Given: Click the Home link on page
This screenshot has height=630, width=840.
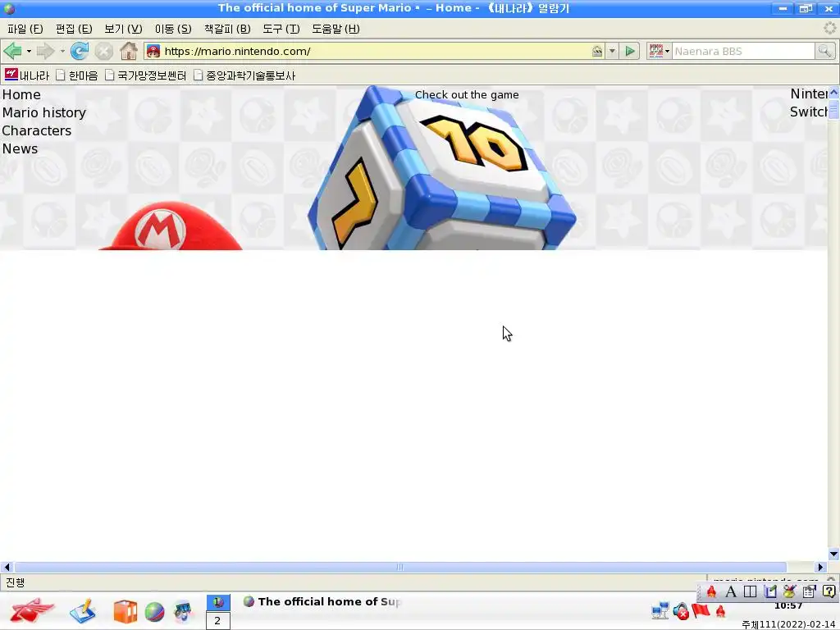Looking at the screenshot, I should [21, 95].
